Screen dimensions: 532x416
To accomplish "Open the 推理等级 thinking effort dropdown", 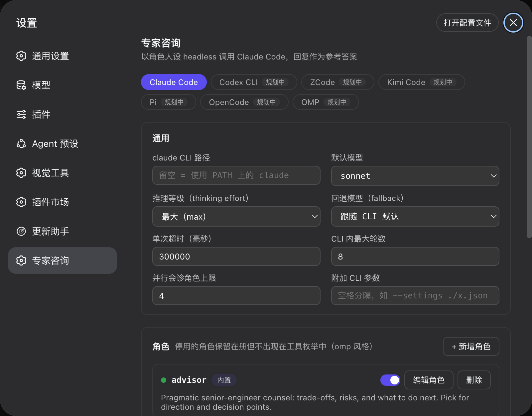I will pos(236,217).
